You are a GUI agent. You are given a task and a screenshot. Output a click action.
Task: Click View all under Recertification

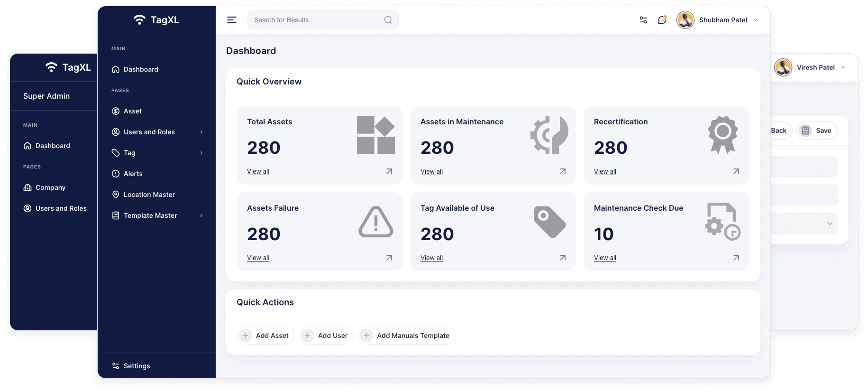[605, 171]
